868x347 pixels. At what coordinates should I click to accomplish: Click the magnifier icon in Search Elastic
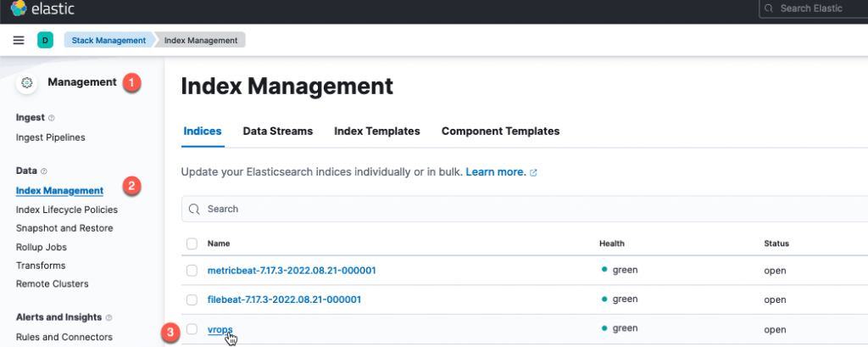pos(768,8)
